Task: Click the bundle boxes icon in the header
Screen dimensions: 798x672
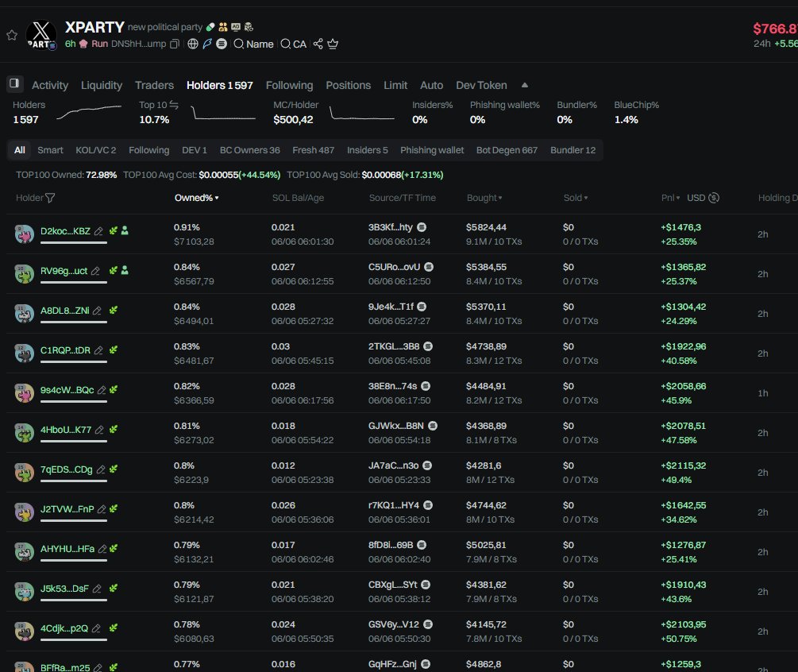Action: point(249,27)
